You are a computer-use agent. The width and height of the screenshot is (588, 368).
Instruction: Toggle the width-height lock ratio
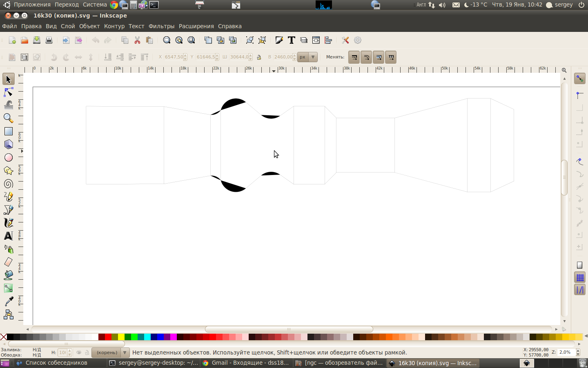coord(259,57)
